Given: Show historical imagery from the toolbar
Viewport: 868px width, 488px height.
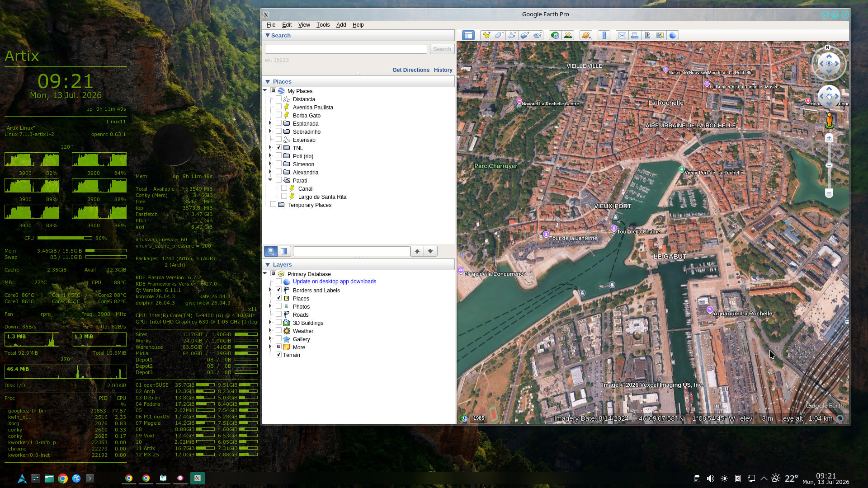Looking at the screenshot, I should point(555,35).
